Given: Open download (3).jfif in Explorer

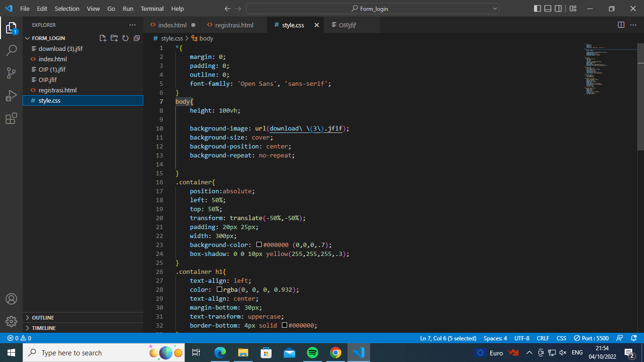Looking at the screenshot, I should [x=83, y=49].
